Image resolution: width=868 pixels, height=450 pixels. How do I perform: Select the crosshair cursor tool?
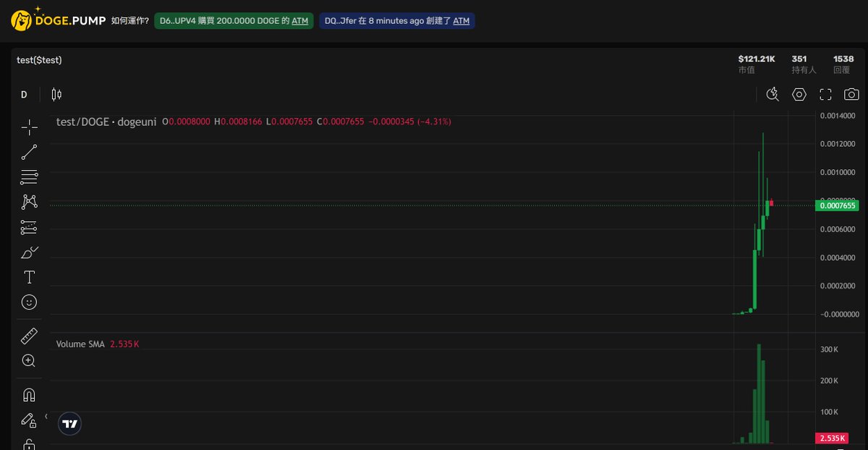coord(29,127)
